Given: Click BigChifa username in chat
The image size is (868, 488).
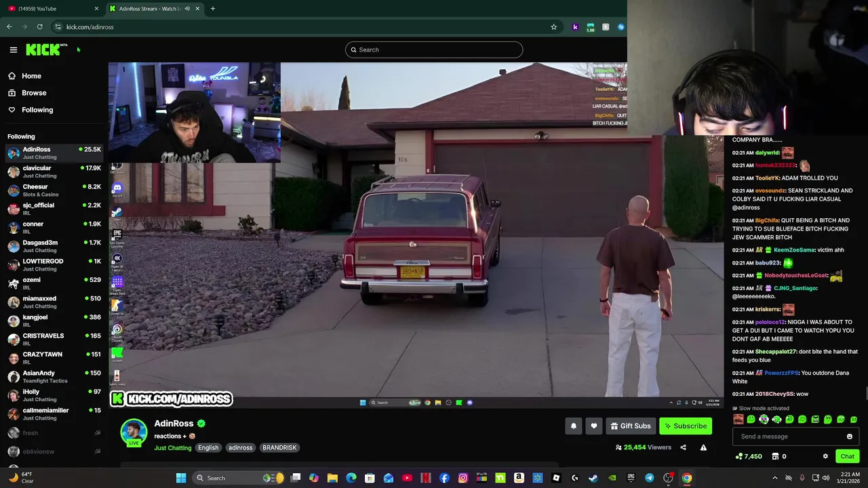Looking at the screenshot, I should (767, 220).
